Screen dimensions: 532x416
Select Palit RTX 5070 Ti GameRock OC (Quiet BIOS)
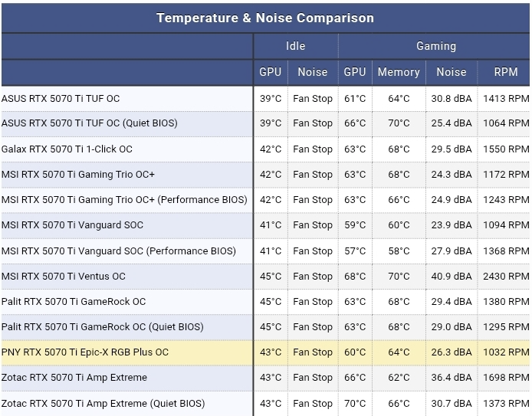point(103,327)
